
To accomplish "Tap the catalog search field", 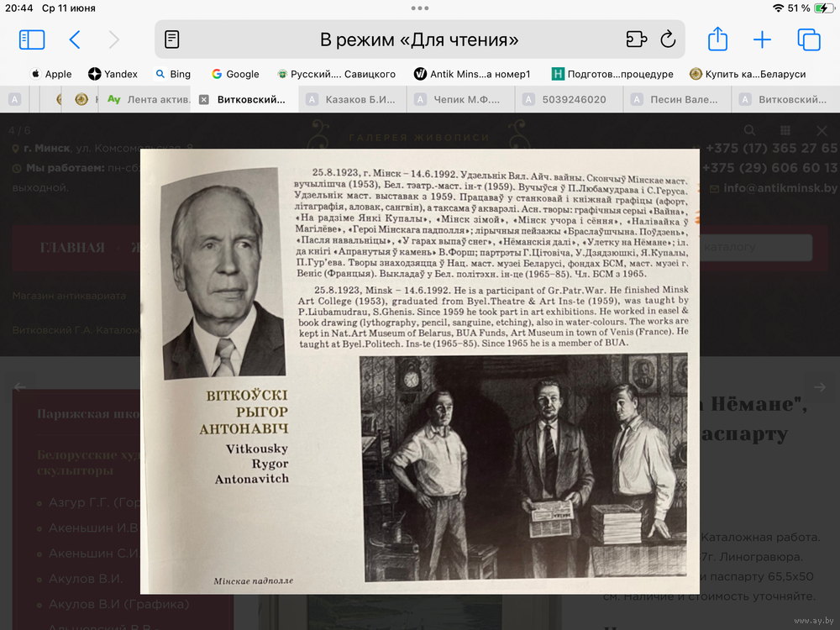I will coord(755,248).
